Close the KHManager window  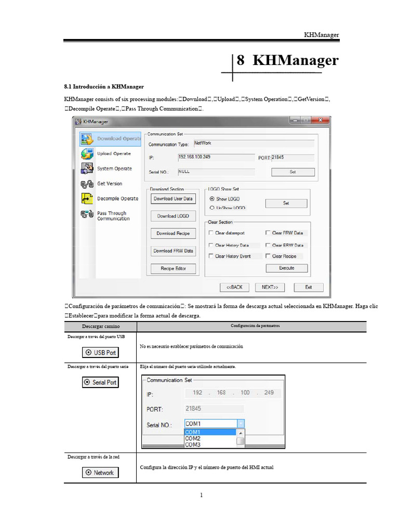click(x=320, y=120)
